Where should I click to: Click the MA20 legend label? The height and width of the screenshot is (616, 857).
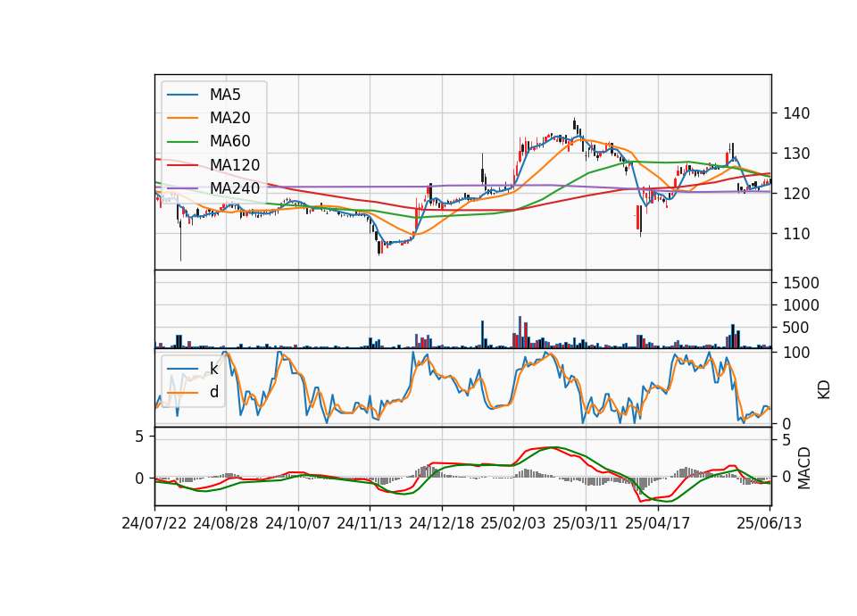229,118
